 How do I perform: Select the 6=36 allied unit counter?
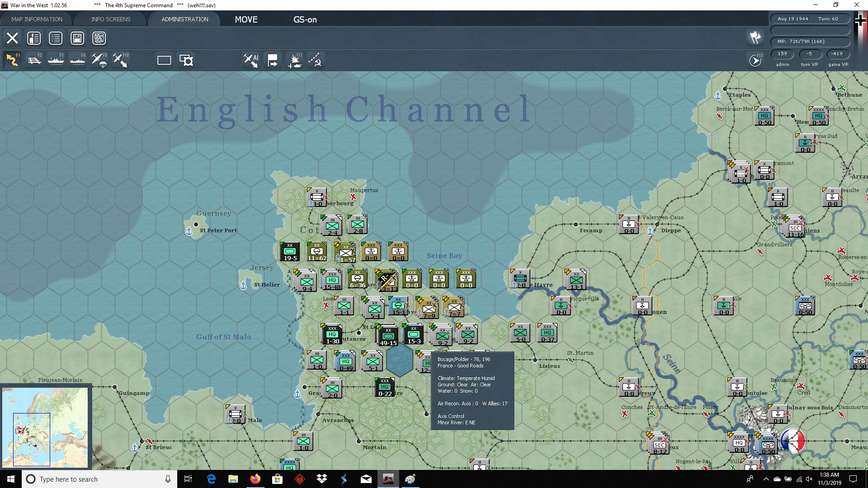358,279
